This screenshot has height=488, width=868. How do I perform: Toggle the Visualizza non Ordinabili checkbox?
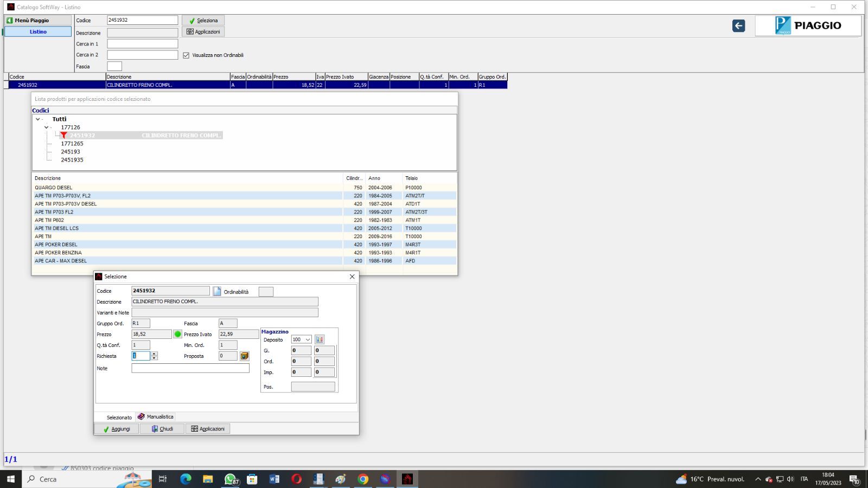pos(186,55)
